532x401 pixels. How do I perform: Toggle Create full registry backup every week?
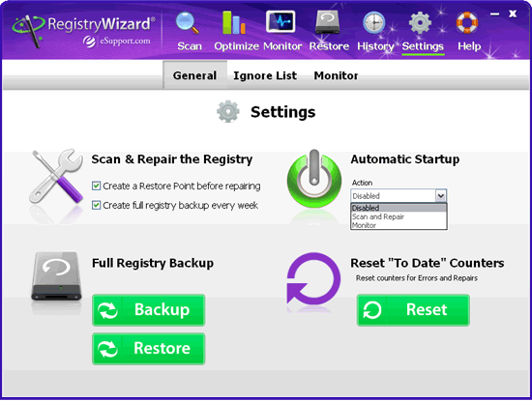click(96, 206)
